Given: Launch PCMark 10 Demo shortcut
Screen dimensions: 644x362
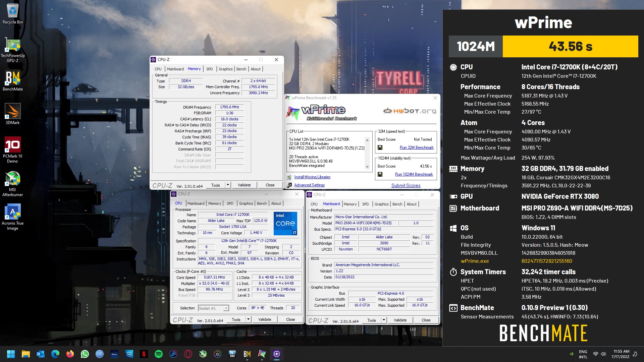Looking at the screenshot, I should point(13,149).
